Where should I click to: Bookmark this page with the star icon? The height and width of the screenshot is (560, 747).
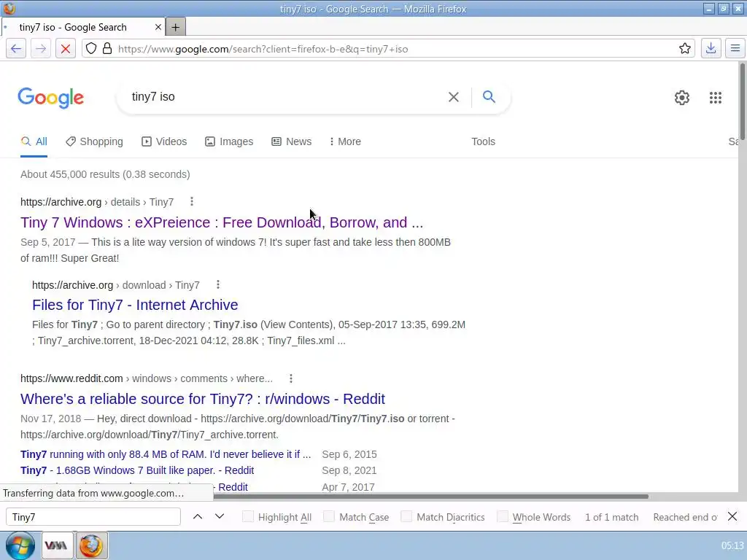point(684,49)
